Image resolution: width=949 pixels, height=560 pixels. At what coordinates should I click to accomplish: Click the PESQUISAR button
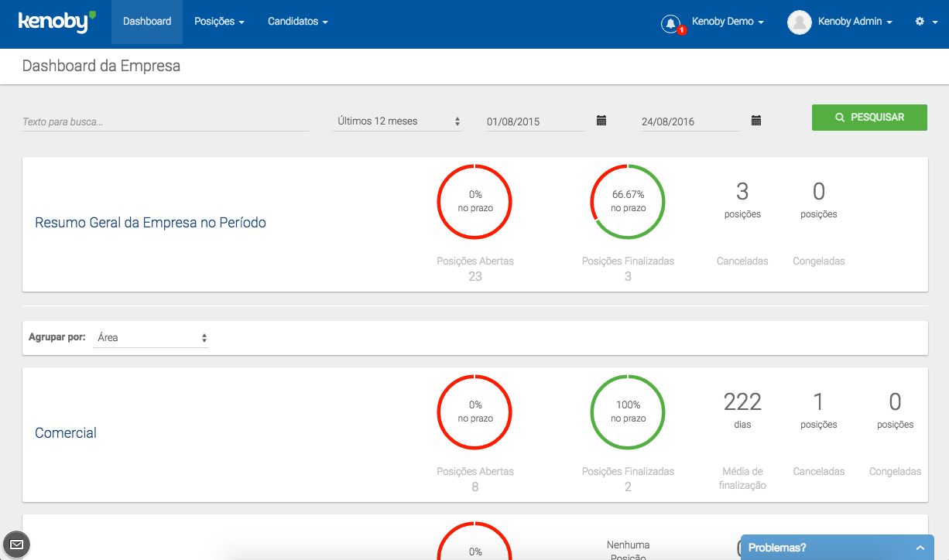point(869,118)
